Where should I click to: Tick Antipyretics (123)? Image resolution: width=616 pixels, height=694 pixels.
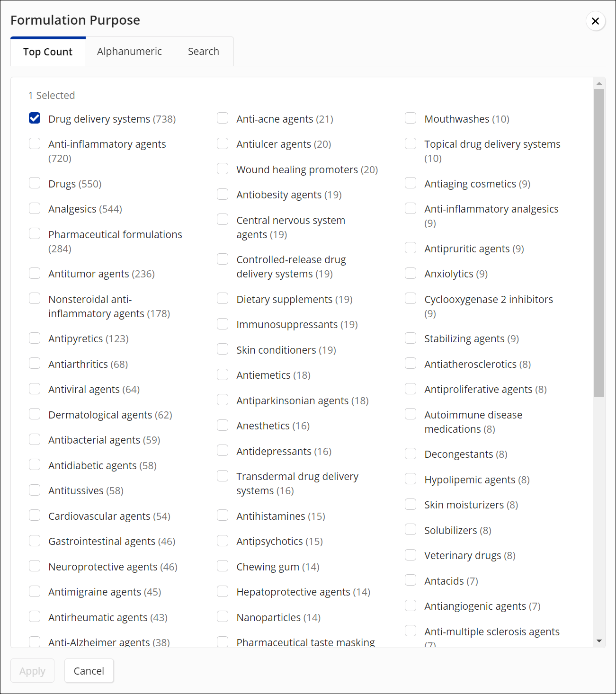35,338
